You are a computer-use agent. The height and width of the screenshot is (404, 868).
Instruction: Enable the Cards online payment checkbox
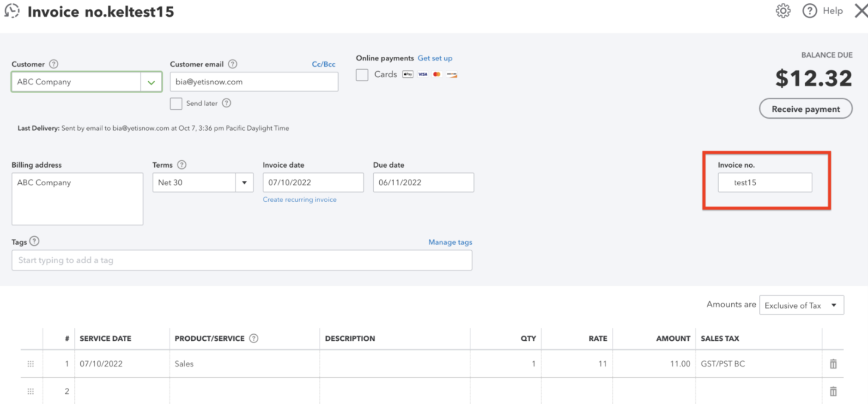click(x=362, y=75)
